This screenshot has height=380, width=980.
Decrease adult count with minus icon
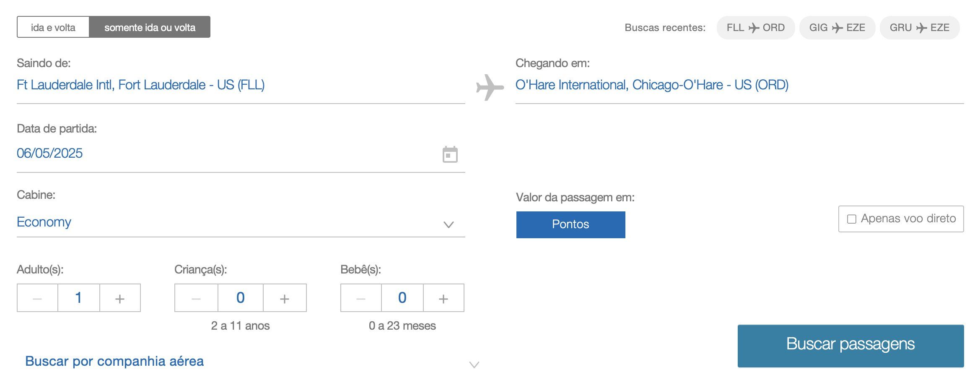click(37, 298)
